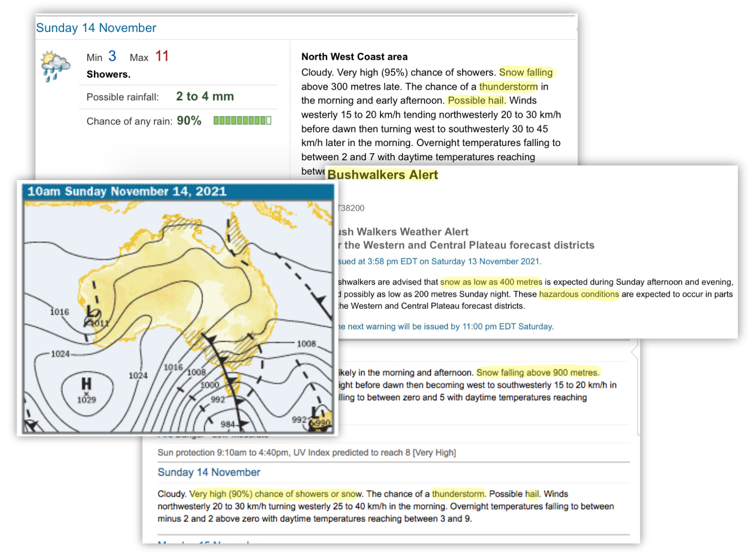The height and width of the screenshot is (560, 755).
Task: Click 'Snow falling above 900 metres.' text
Action: pyautogui.click(x=538, y=373)
